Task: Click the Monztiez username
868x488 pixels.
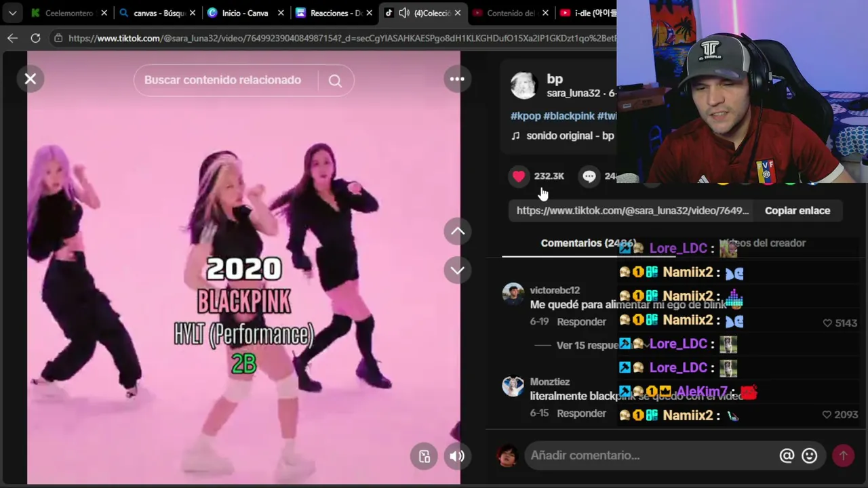Action: pyautogui.click(x=550, y=382)
